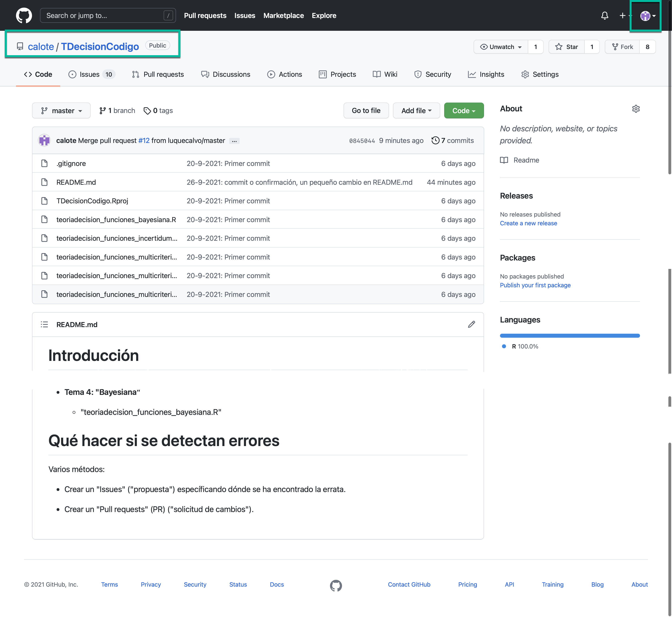Click file icon next to .gitignore
Viewport: 672px width, 617px height.
44,163
